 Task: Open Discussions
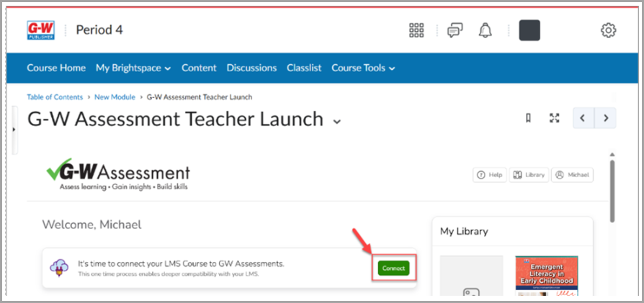tap(252, 68)
